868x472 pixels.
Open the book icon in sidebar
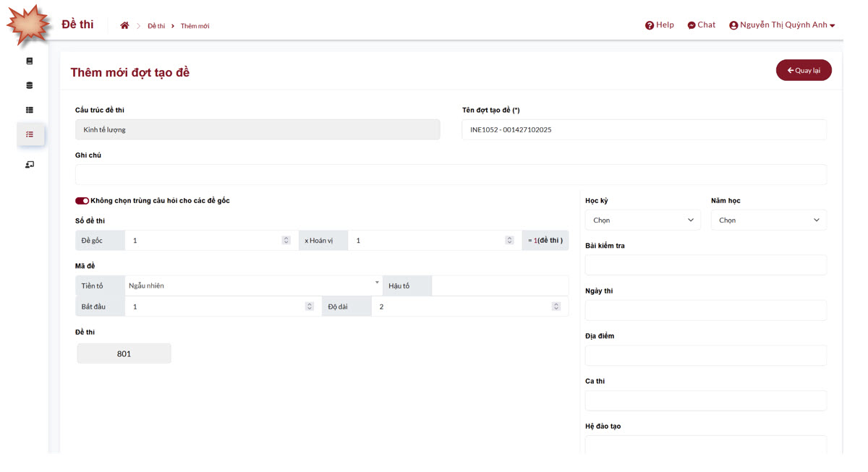point(30,61)
